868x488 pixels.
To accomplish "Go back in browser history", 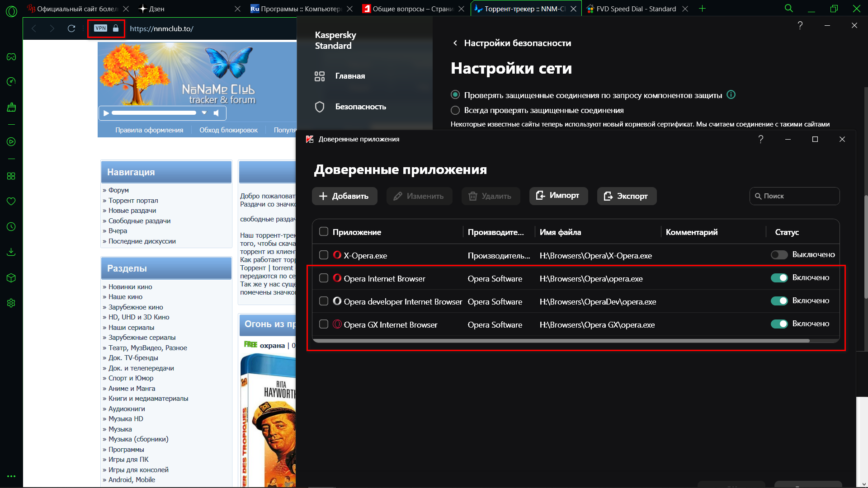I will (34, 28).
